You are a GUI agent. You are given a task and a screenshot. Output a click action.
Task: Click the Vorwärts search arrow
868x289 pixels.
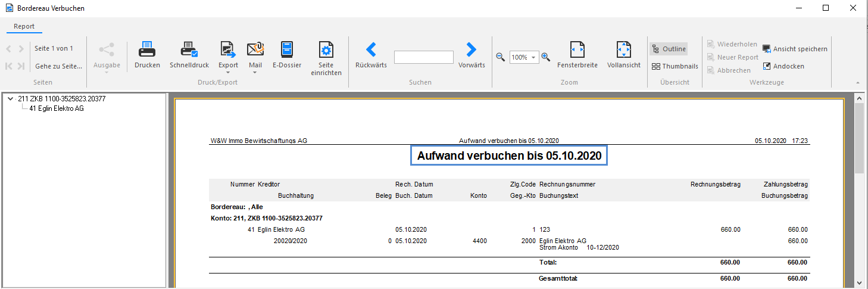click(472, 49)
